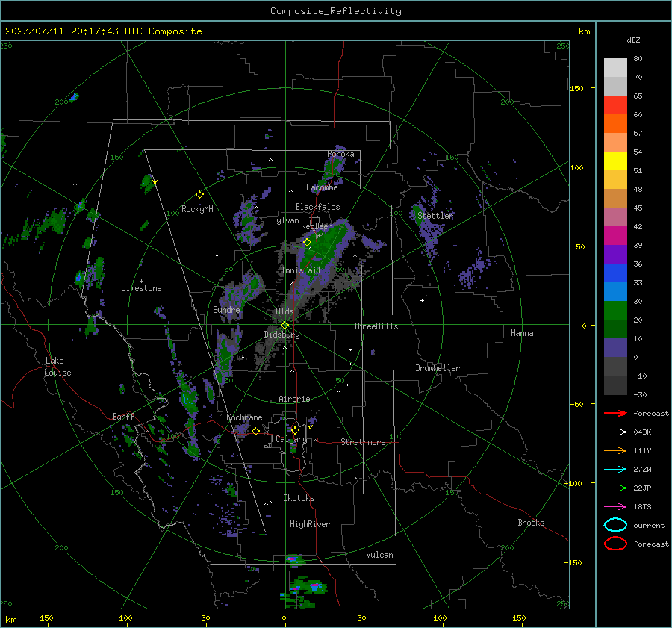Click the yellow diamond marker above Calgary label
The image size is (672, 628).
pyautogui.click(x=295, y=430)
